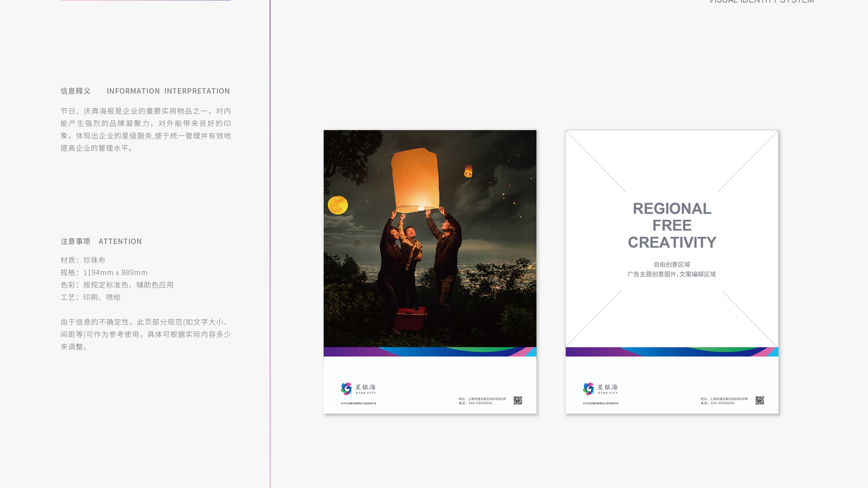
Task: Select the sky lantern photo on the left poster
Action: pyautogui.click(x=430, y=238)
